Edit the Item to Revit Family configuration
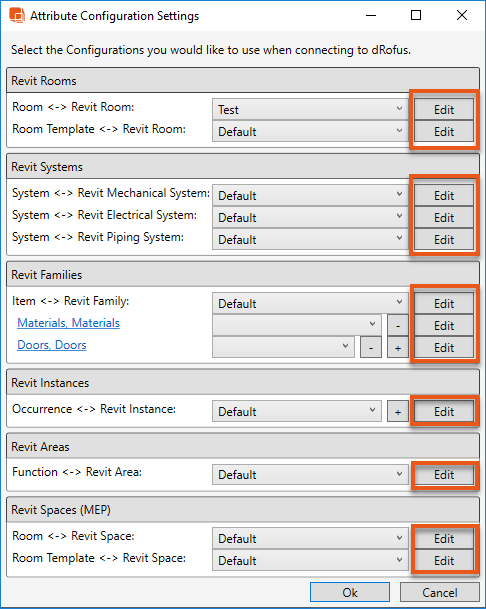The image size is (486, 609). [x=444, y=303]
